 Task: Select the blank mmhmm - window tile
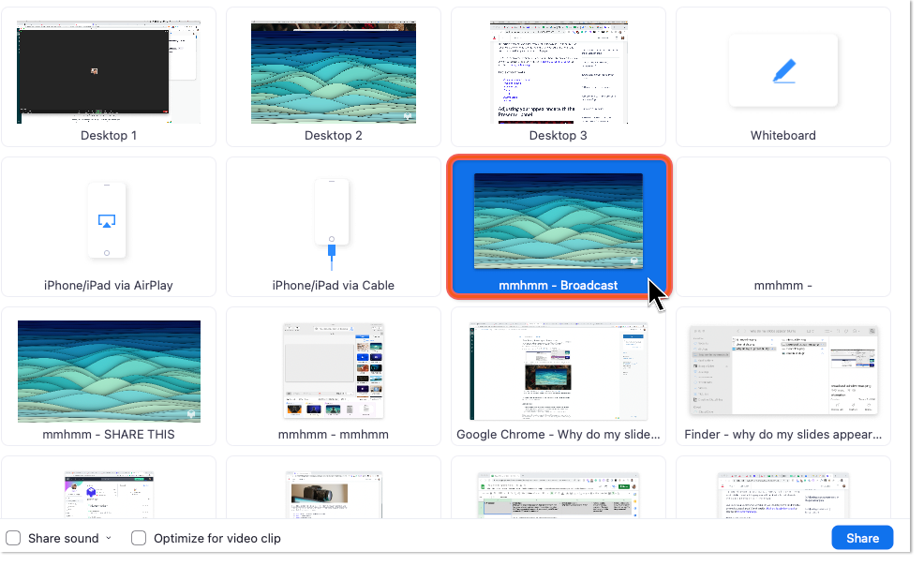(783, 227)
